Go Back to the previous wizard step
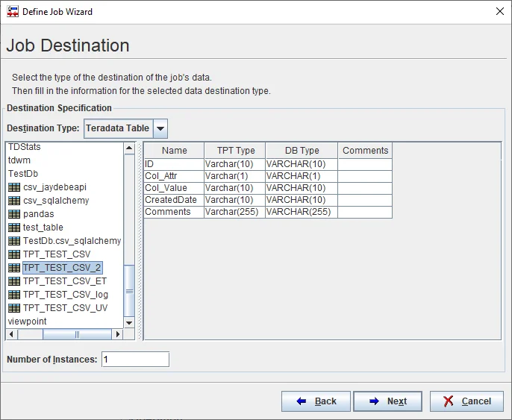512x420 pixels. (x=316, y=401)
